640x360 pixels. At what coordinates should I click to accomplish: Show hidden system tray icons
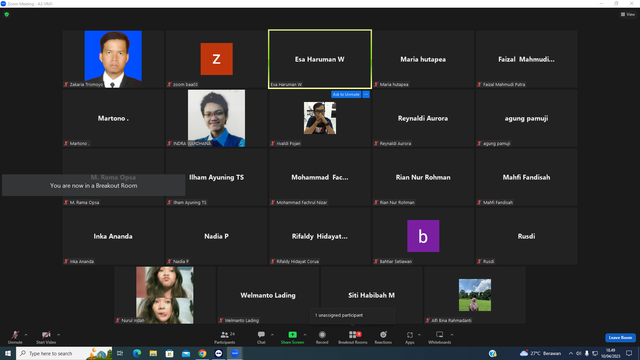tap(571, 353)
